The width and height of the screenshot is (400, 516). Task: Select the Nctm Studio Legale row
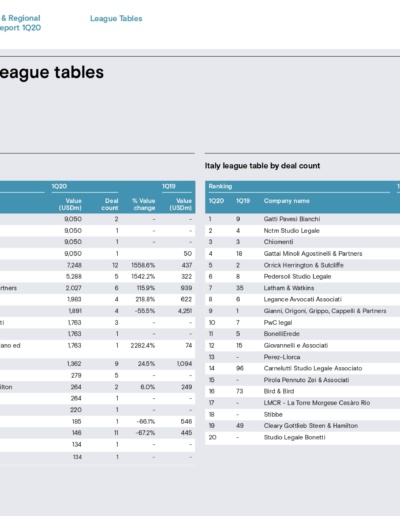[x=303, y=231]
